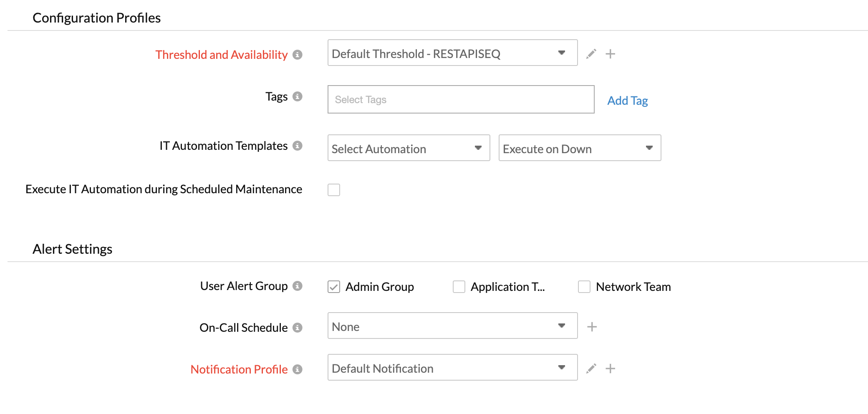Viewport: 868px width, 414px height.
Task: Click info icon next to Threshold and Availability
Action: click(x=297, y=55)
